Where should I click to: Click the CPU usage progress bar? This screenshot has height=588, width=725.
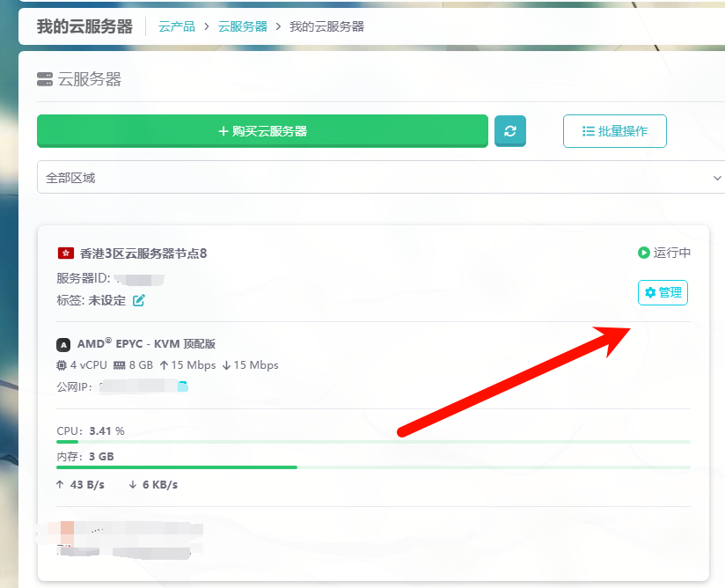(x=373, y=441)
